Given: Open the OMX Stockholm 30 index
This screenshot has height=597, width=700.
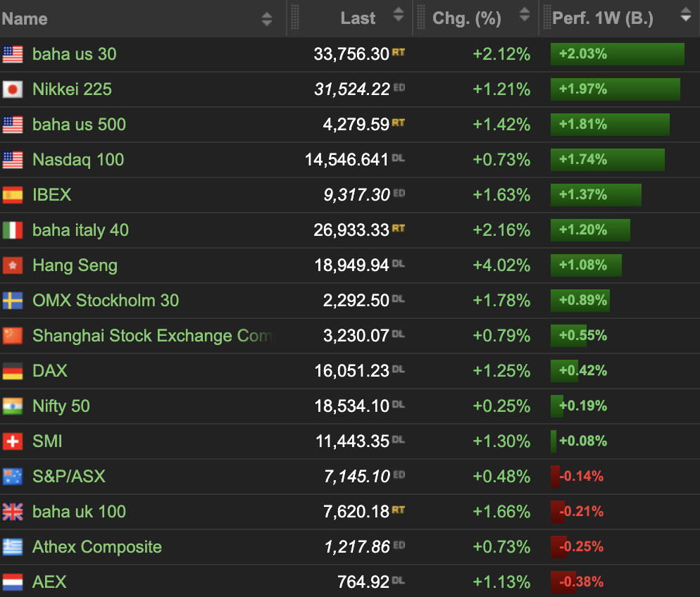Looking at the screenshot, I should tap(106, 301).
